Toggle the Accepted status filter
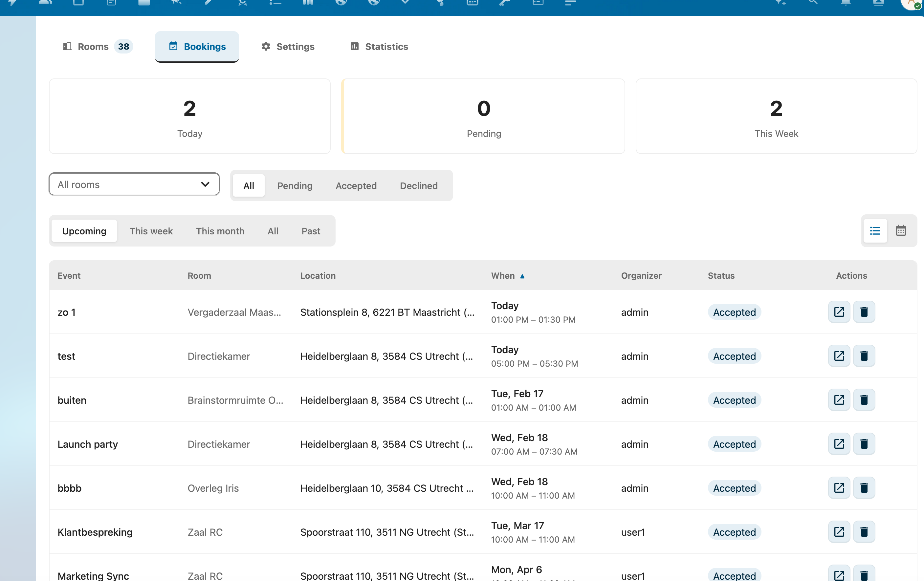 tap(356, 185)
